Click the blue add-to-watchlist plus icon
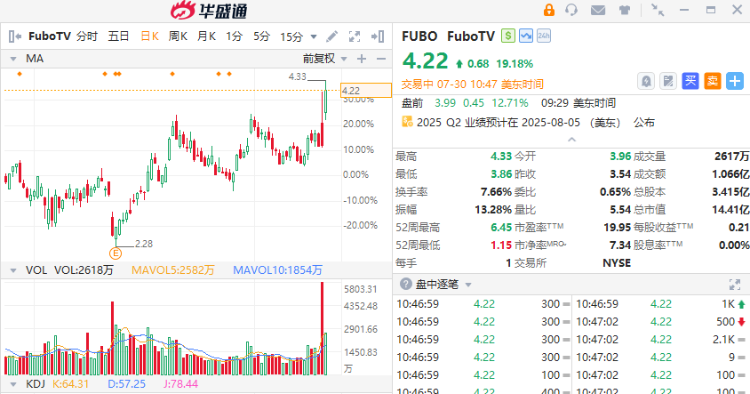This screenshot has height=394, width=750. (735, 81)
